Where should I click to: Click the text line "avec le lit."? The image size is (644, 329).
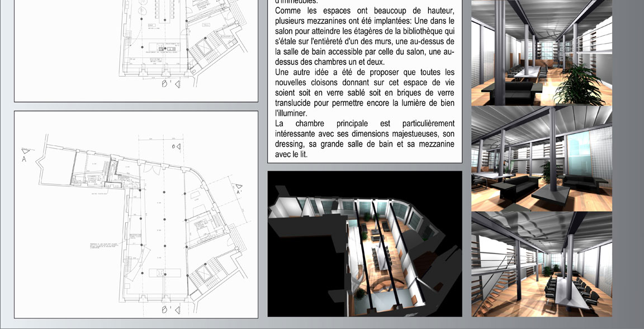pyautogui.click(x=291, y=154)
